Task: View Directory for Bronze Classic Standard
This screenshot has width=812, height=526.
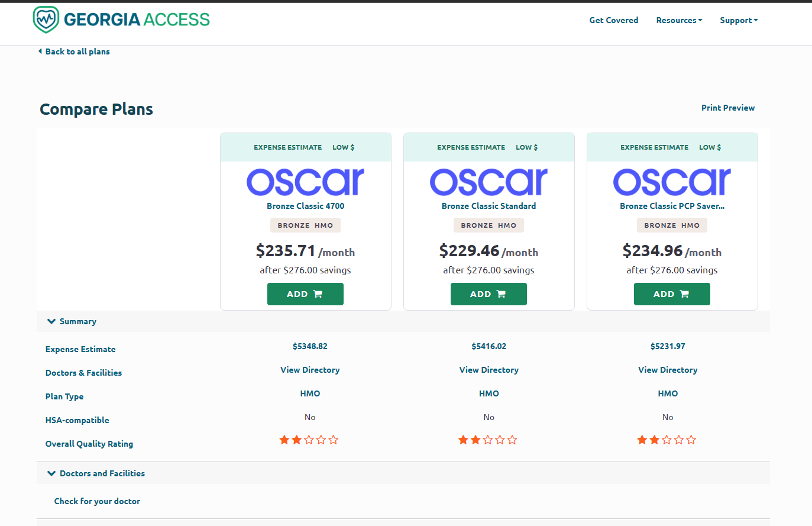Action: coord(489,370)
